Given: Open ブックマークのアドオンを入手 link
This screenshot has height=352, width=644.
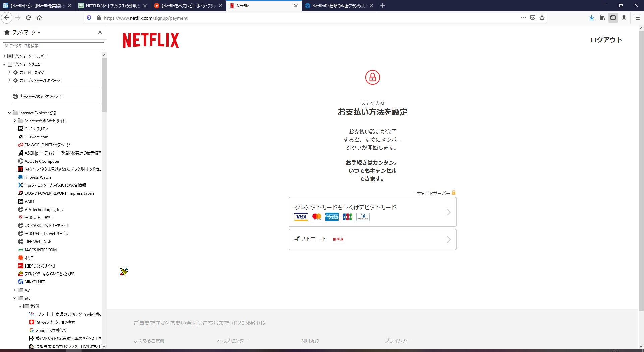Looking at the screenshot, I should point(38,96).
